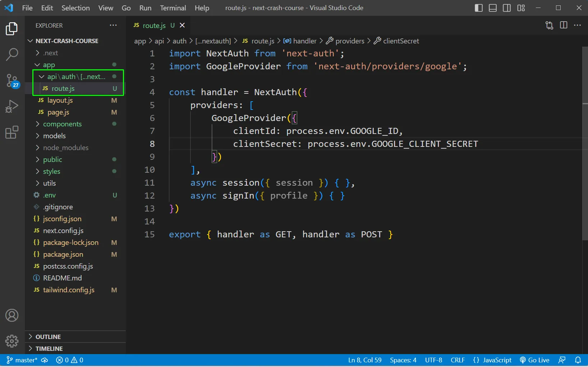Viewport: 588px width, 367px height.
Task: Open the File menu
Action: point(27,8)
